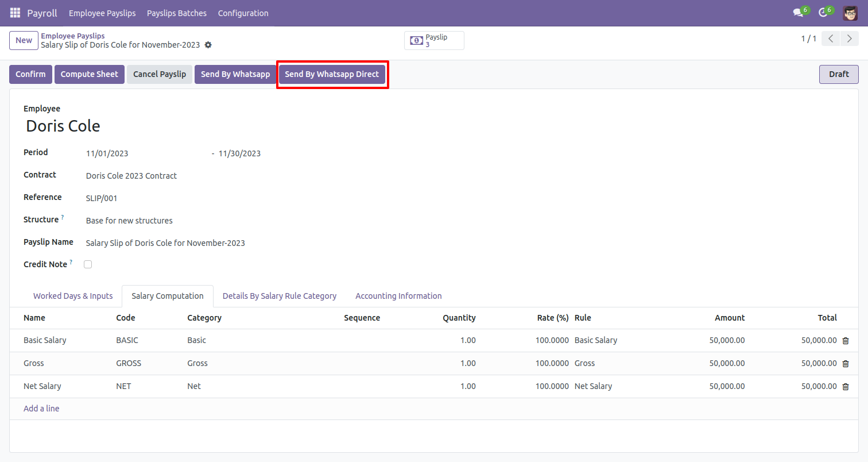Sort by the Total column header

827,318
